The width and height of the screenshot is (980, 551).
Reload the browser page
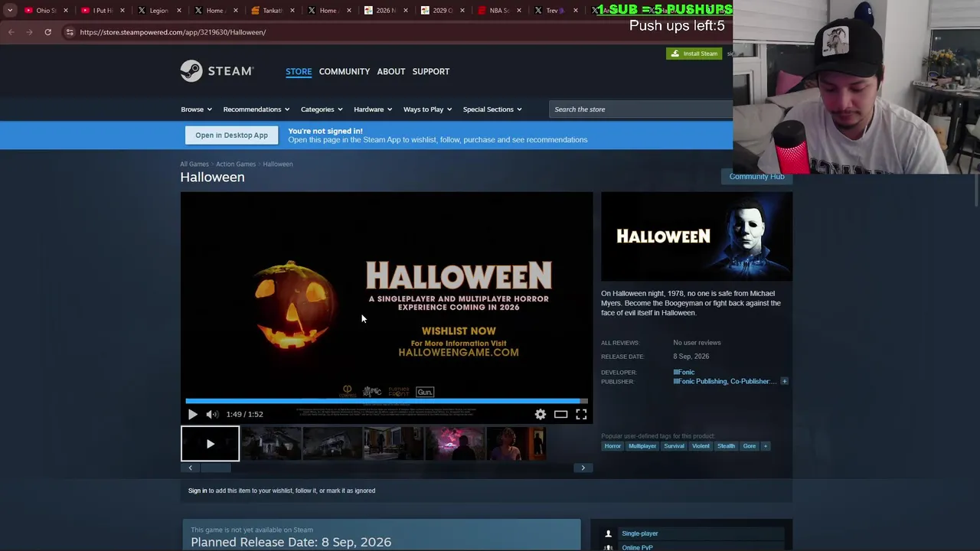[x=47, y=32]
